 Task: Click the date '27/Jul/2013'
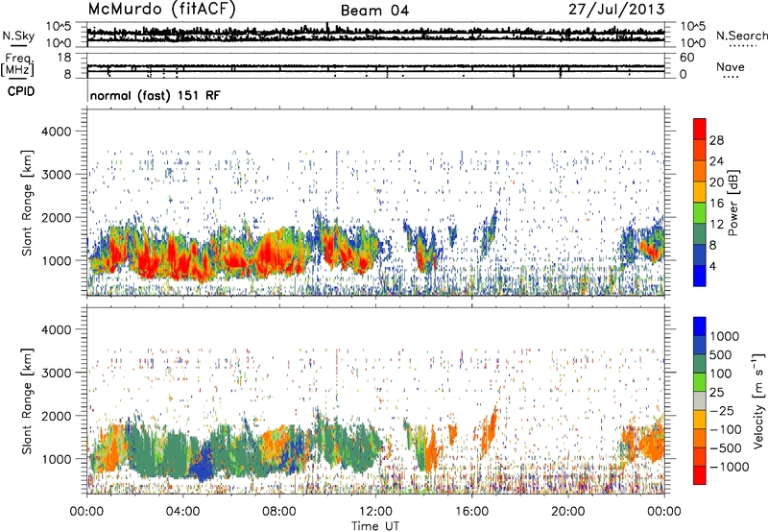tap(616, 10)
